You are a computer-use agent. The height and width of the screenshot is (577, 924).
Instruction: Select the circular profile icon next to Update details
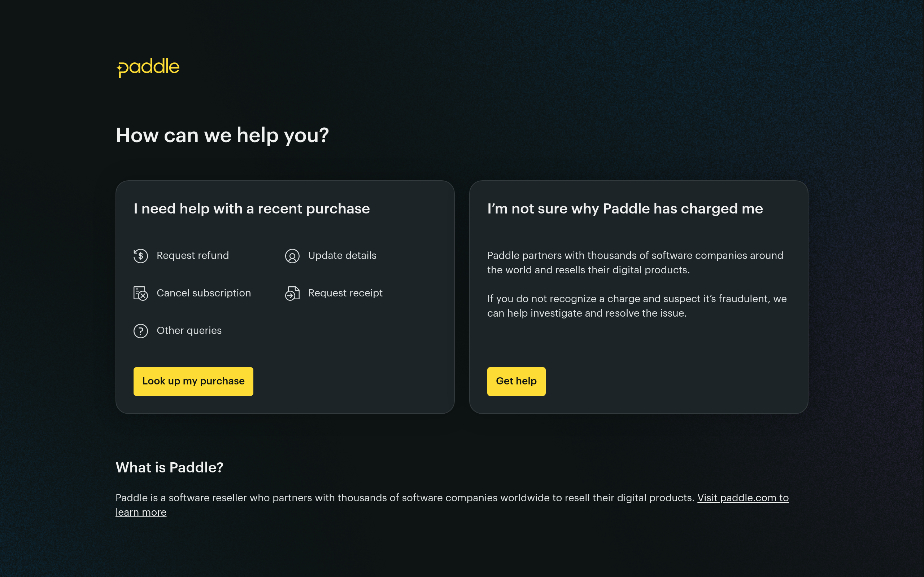(292, 256)
